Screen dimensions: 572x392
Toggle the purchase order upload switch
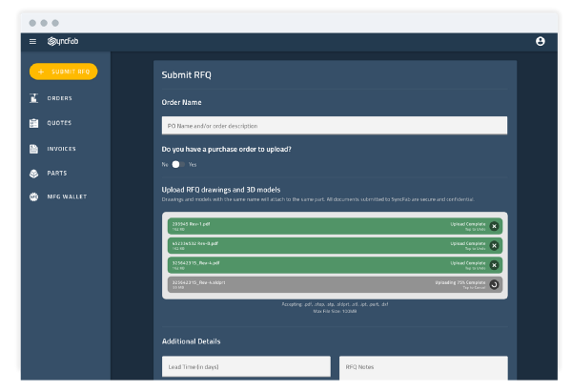coord(178,165)
